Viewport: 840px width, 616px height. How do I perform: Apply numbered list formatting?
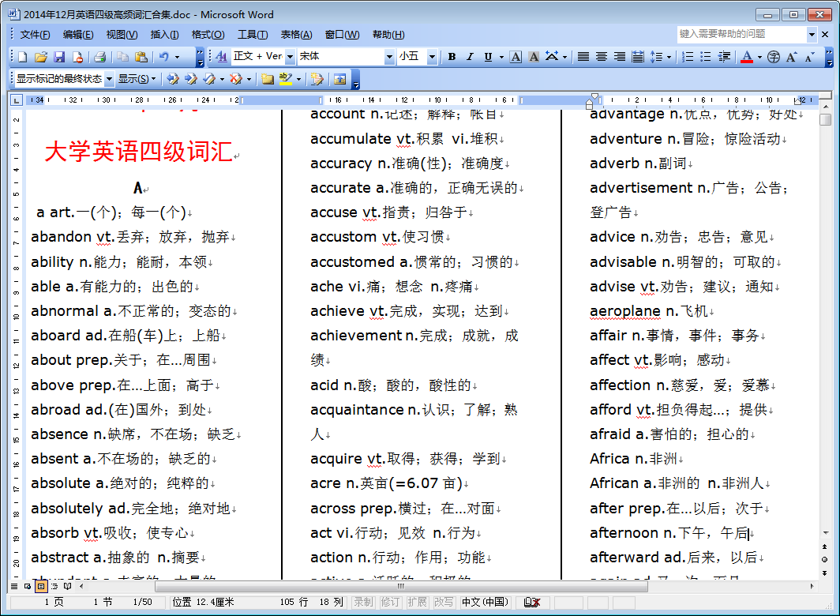coord(688,57)
